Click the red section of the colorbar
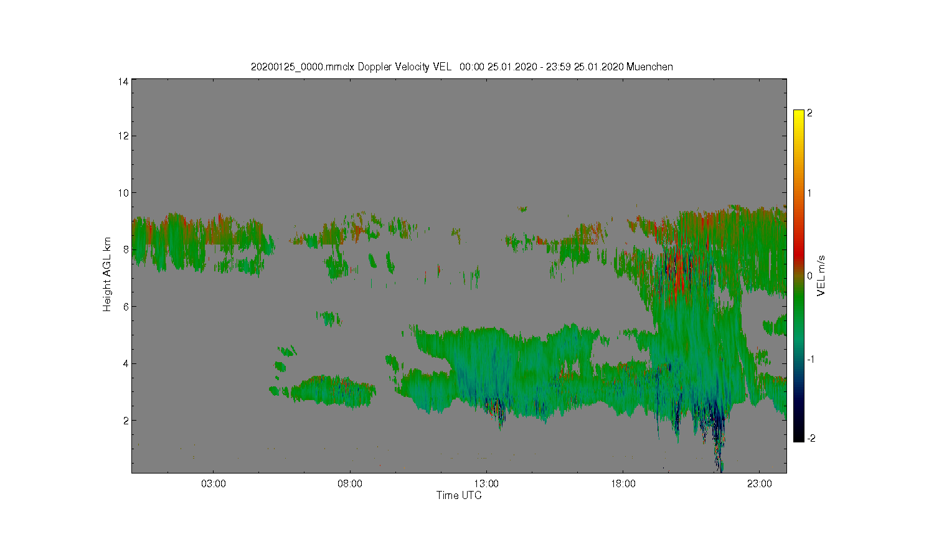 point(799,249)
